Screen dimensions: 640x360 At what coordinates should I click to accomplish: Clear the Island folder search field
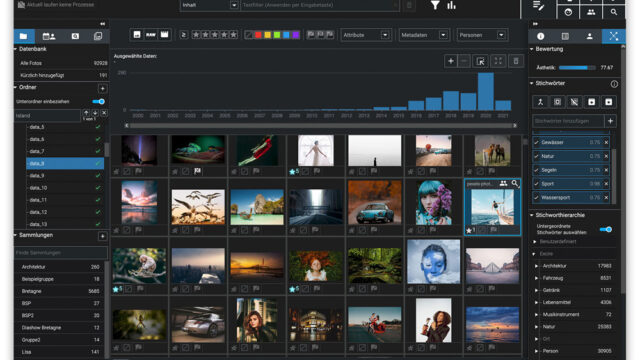pyautogui.click(x=104, y=113)
